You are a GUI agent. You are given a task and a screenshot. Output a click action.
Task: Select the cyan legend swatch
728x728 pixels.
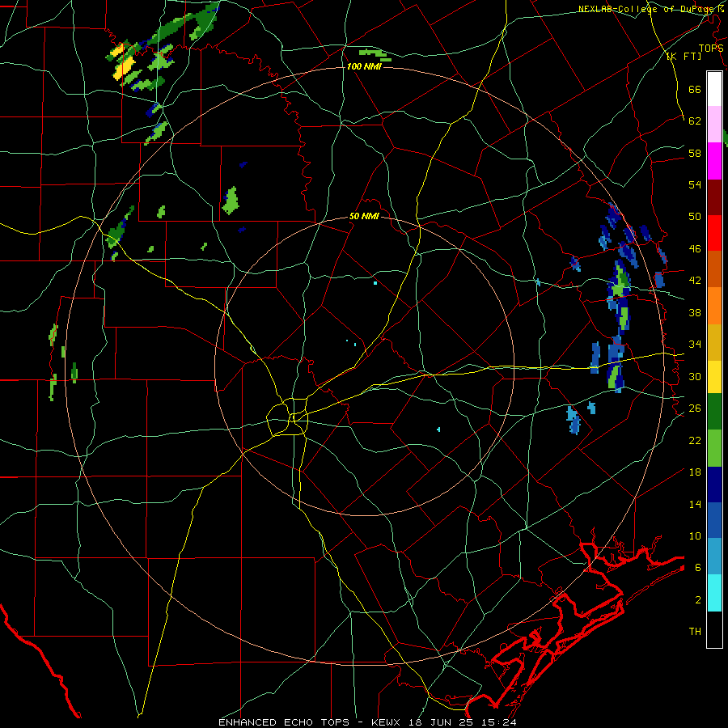tap(714, 593)
